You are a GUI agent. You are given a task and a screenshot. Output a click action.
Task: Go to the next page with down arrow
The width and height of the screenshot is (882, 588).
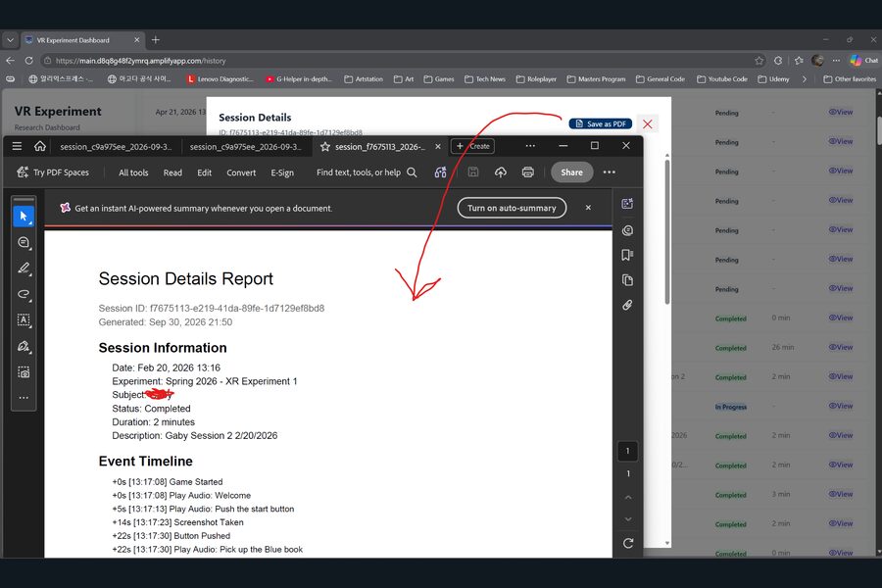pos(628,519)
